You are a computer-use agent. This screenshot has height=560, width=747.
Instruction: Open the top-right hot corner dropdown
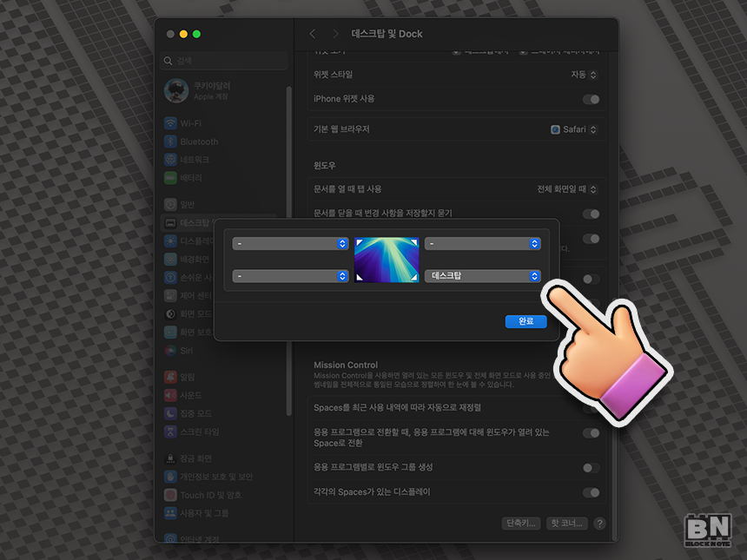click(483, 244)
